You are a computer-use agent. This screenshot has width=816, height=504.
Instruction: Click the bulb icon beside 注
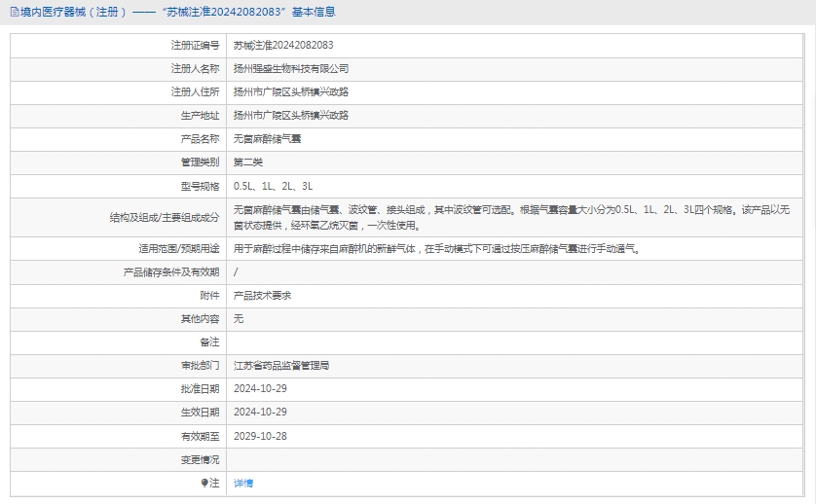(204, 483)
